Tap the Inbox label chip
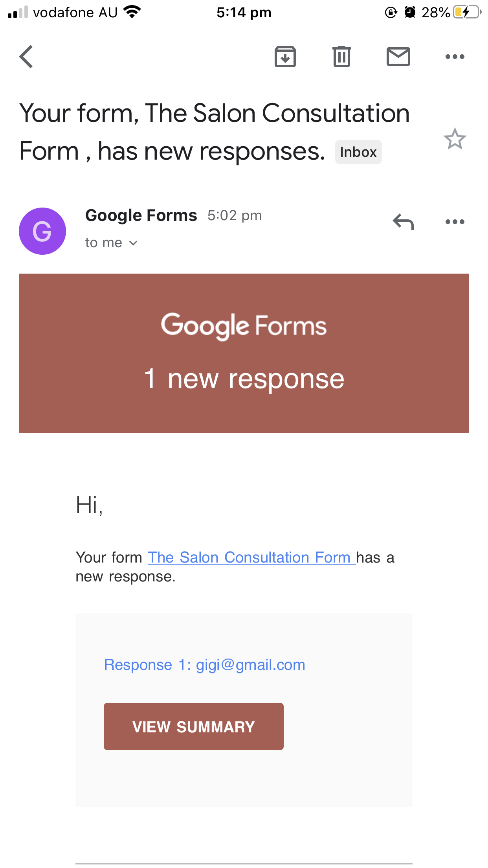The height and width of the screenshot is (868, 488). pyautogui.click(x=358, y=152)
